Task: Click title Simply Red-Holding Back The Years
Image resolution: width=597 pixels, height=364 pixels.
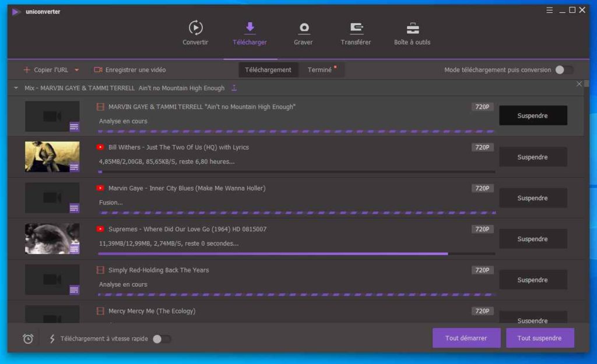Action: point(159,270)
